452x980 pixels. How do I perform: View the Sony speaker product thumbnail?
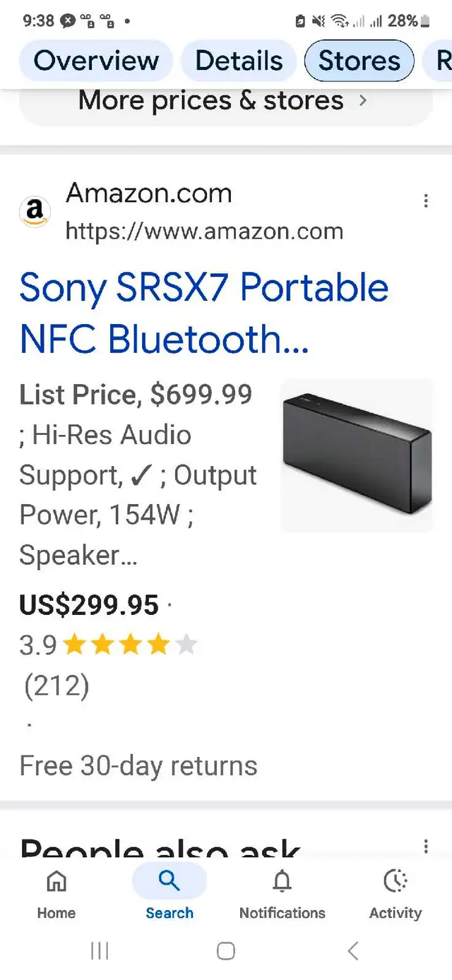(357, 455)
